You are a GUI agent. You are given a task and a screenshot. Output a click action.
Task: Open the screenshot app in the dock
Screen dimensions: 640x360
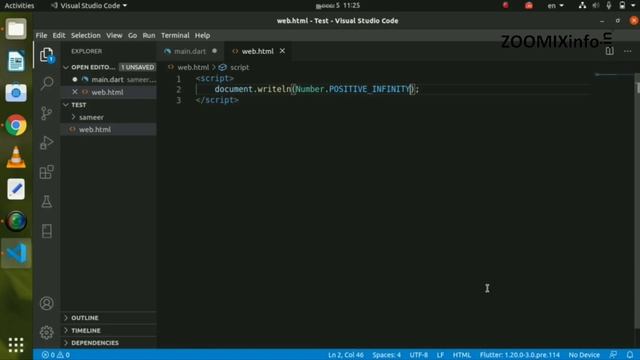pyautogui.click(x=16, y=93)
